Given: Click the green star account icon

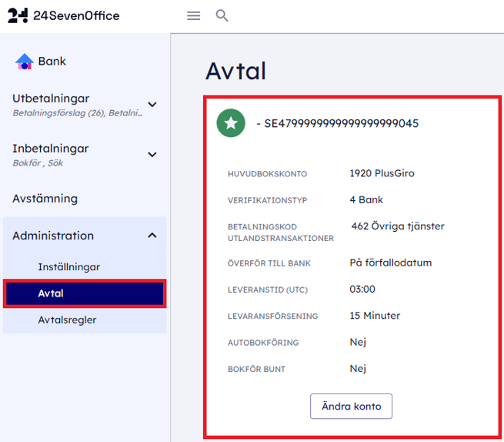Looking at the screenshot, I should tap(230, 123).
